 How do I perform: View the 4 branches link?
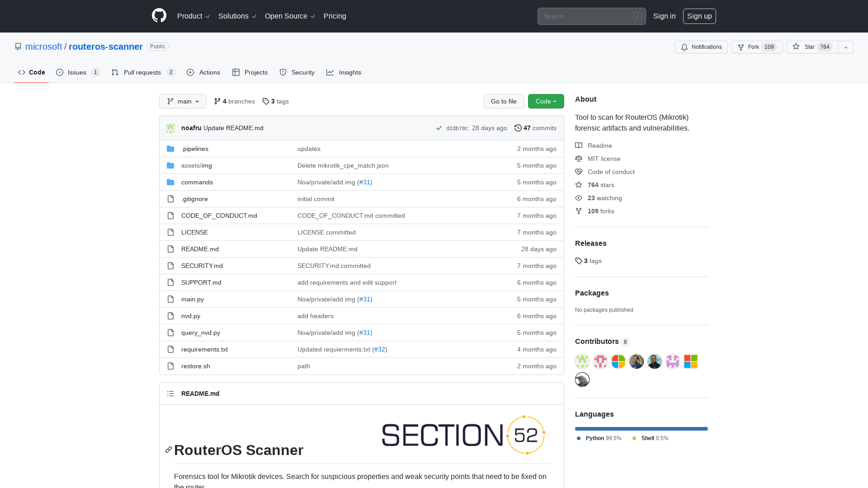(235, 101)
